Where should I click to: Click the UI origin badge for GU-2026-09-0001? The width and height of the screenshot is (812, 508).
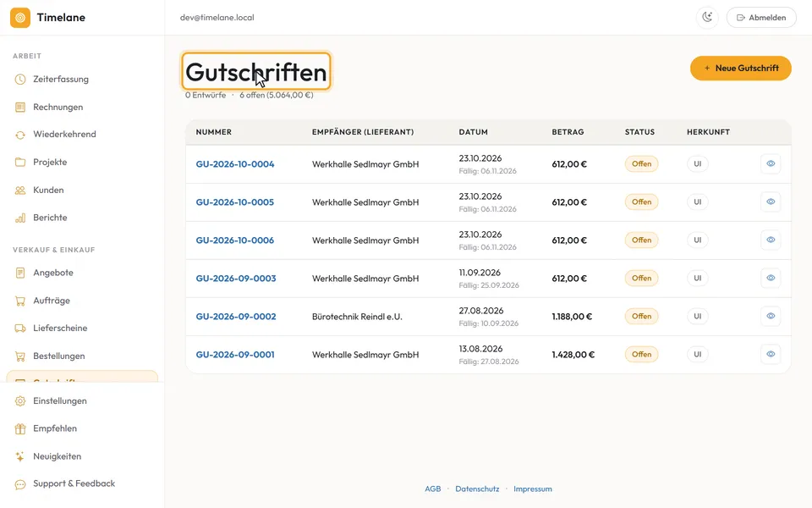click(698, 354)
